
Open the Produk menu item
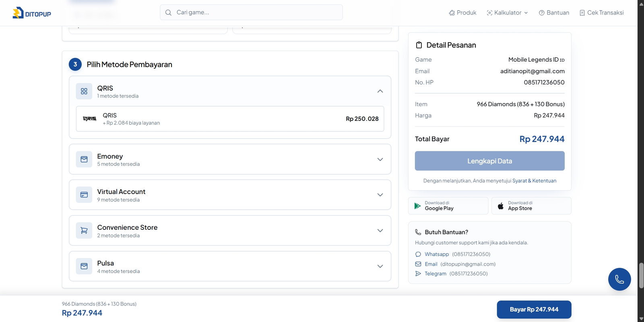click(x=462, y=13)
